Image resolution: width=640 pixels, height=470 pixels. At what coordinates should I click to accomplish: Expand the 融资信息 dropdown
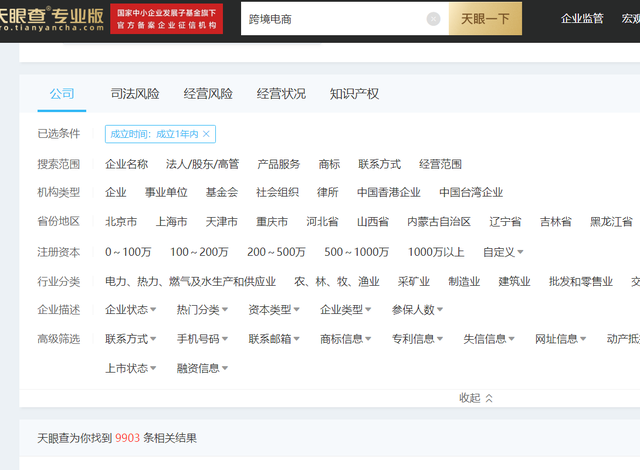click(202, 368)
